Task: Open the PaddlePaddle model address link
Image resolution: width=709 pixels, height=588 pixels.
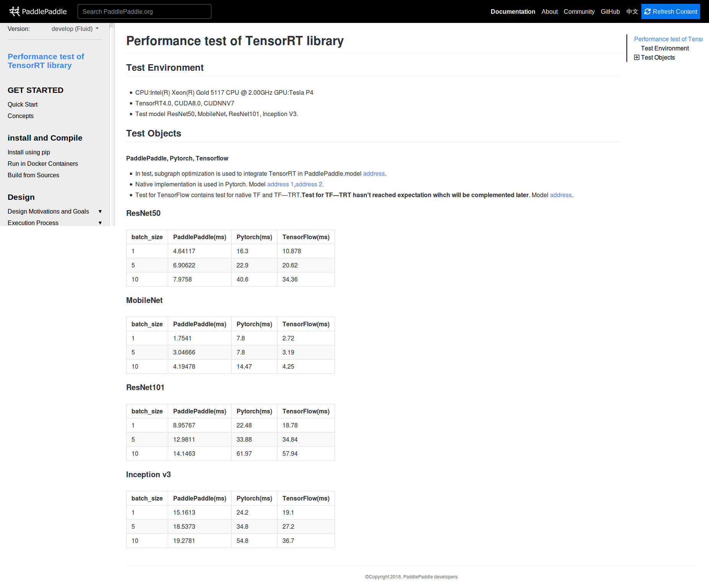Action: 374,173
